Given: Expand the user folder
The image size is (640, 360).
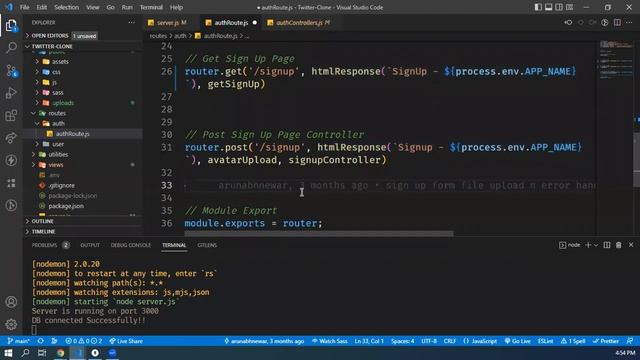Looking at the screenshot, I should pos(58,144).
